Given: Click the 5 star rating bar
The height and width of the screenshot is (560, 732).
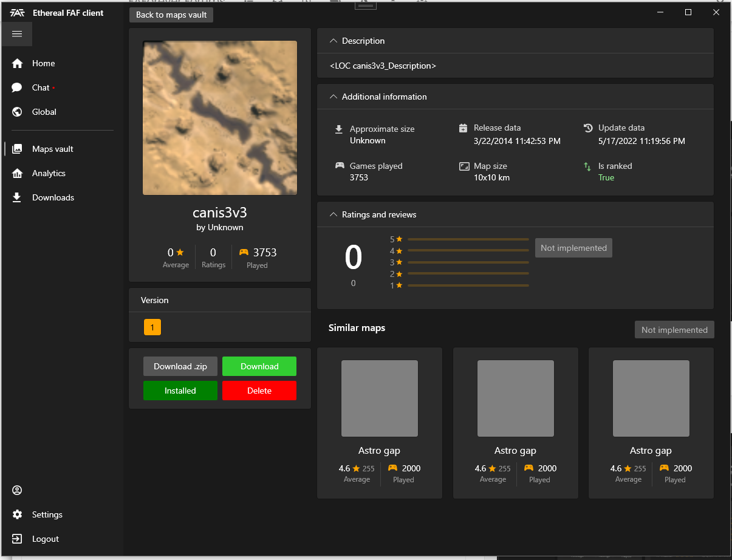Looking at the screenshot, I should 468,239.
